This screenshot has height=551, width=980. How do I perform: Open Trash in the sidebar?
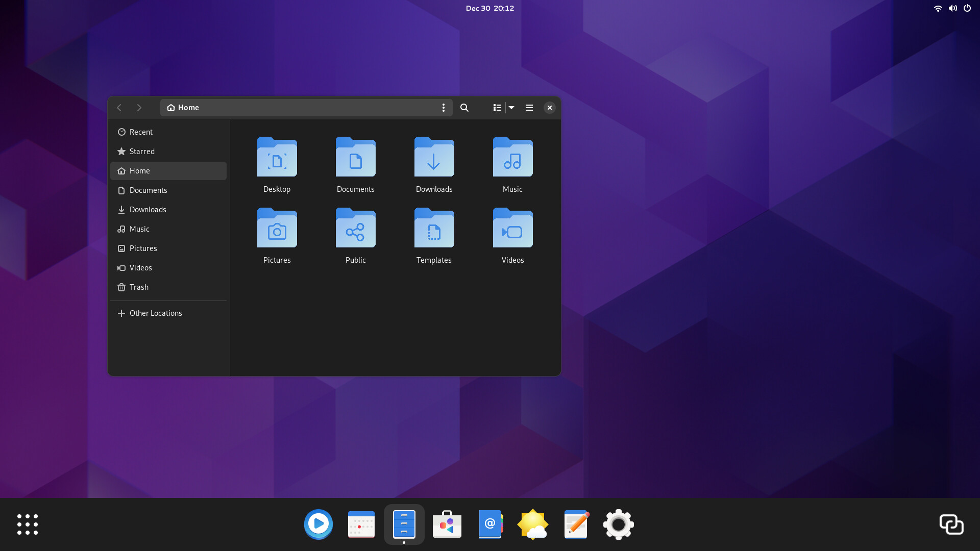click(x=139, y=287)
